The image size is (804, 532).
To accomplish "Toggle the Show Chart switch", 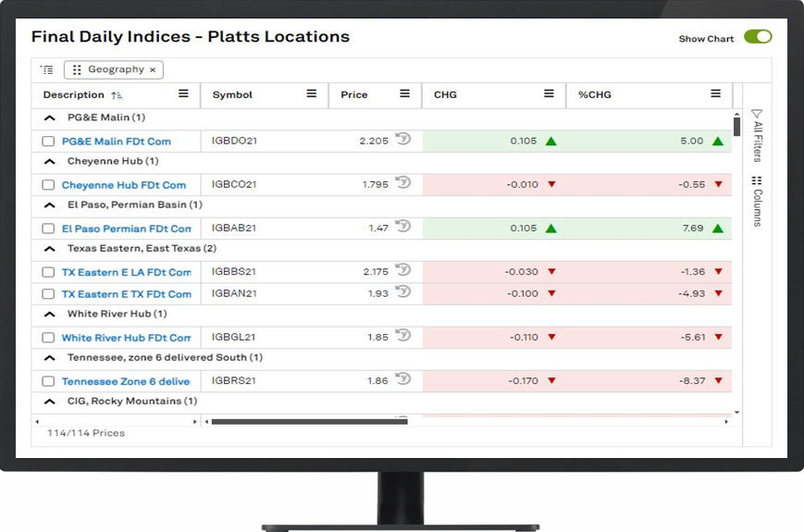I will tap(758, 37).
